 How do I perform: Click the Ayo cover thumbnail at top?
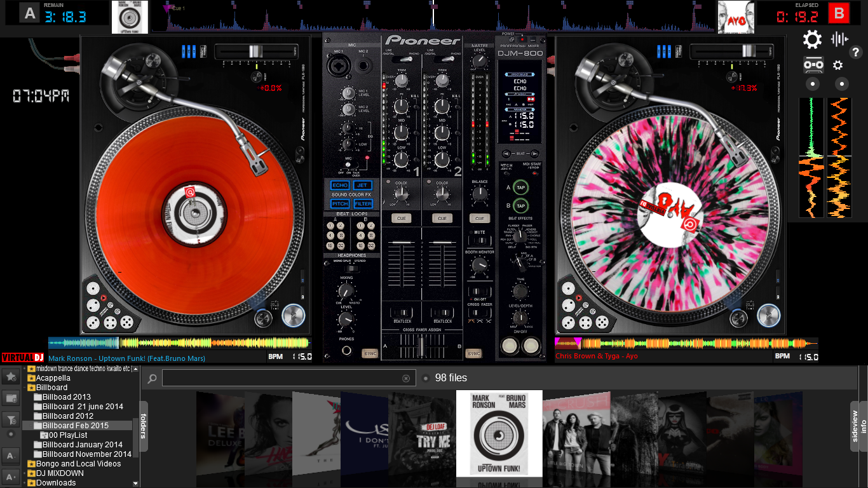point(735,17)
